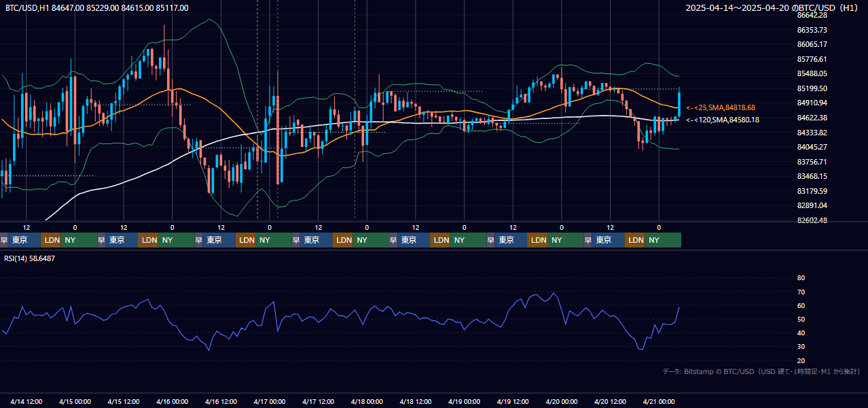Click price axis value 83756.71
This screenshot has width=868, height=408.
coord(812,162)
